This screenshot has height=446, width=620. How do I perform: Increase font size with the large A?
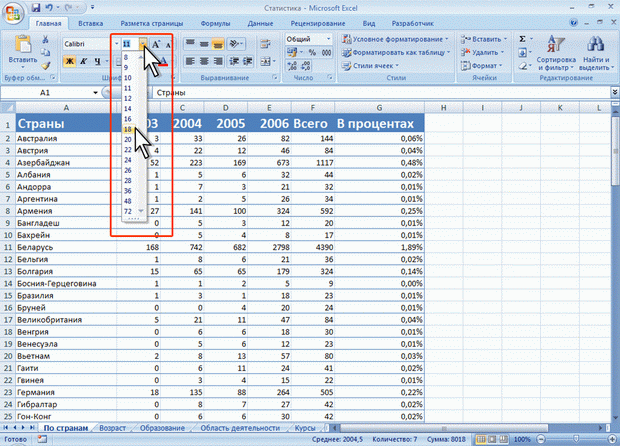pyautogui.click(x=156, y=44)
